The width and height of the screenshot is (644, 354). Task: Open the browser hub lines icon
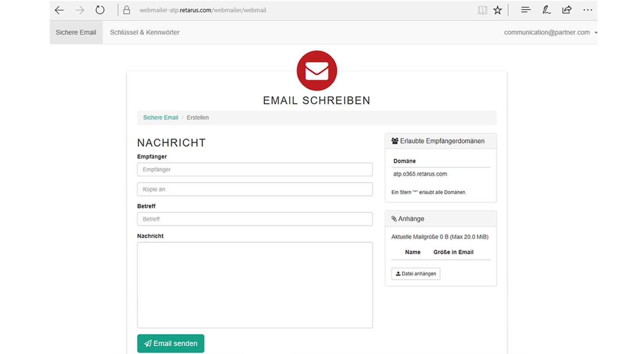tap(526, 9)
